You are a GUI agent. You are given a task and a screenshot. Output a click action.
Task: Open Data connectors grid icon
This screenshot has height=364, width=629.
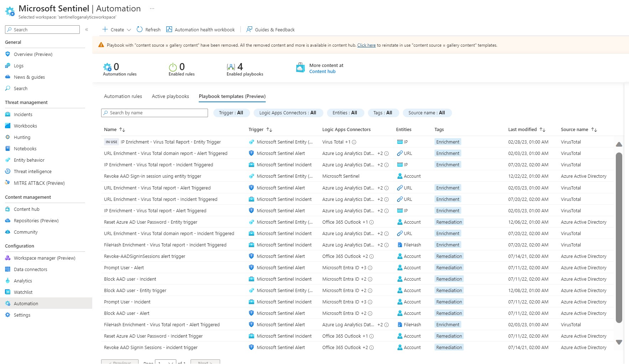8,269
